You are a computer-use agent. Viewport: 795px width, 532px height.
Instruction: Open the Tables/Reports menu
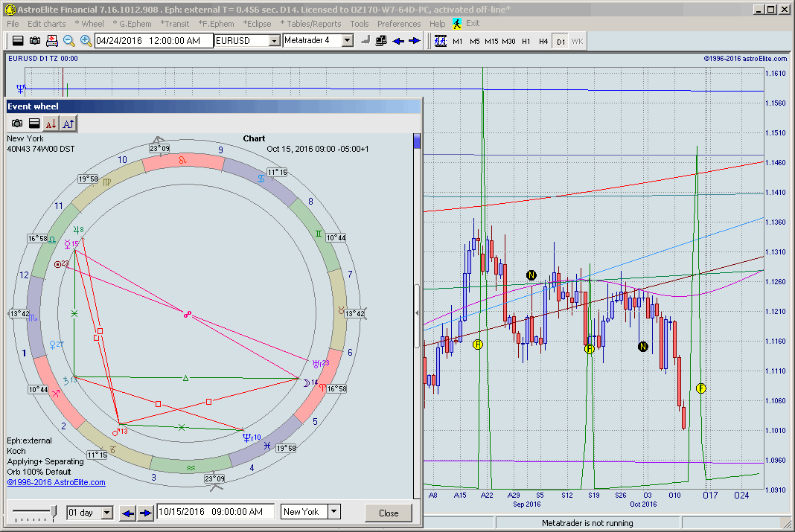pyautogui.click(x=310, y=24)
